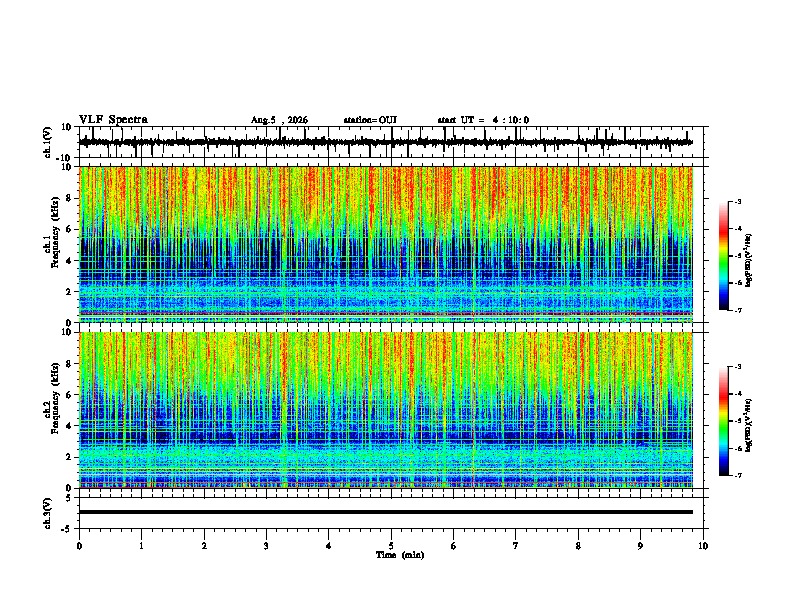
Task: Click the ch.2 spectrogram color scale bar
Action: pyautogui.click(x=723, y=421)
